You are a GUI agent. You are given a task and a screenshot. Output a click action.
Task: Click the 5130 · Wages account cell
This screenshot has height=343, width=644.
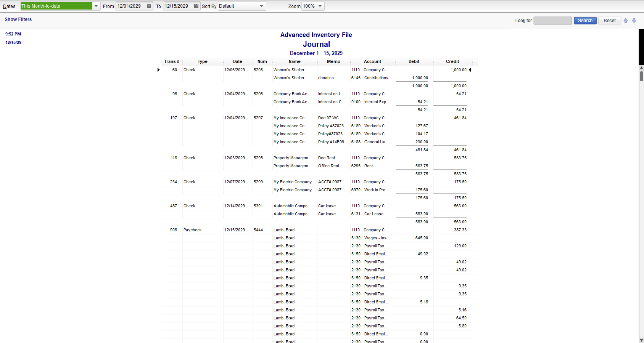click(370, 238)
